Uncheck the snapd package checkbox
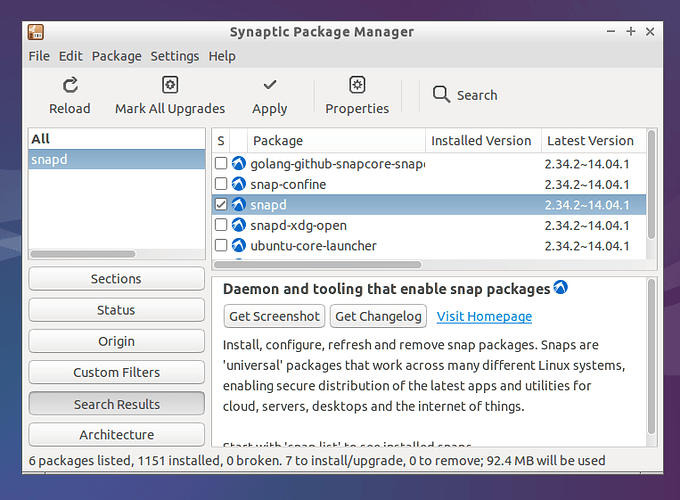Screen dimensions: 680x500 [x=221, y=204]
